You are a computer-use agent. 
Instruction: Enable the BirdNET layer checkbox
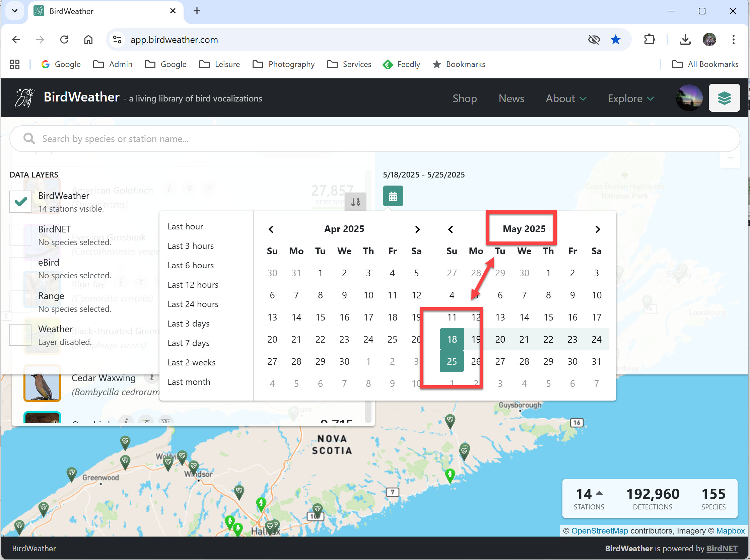tap(20, 235)
